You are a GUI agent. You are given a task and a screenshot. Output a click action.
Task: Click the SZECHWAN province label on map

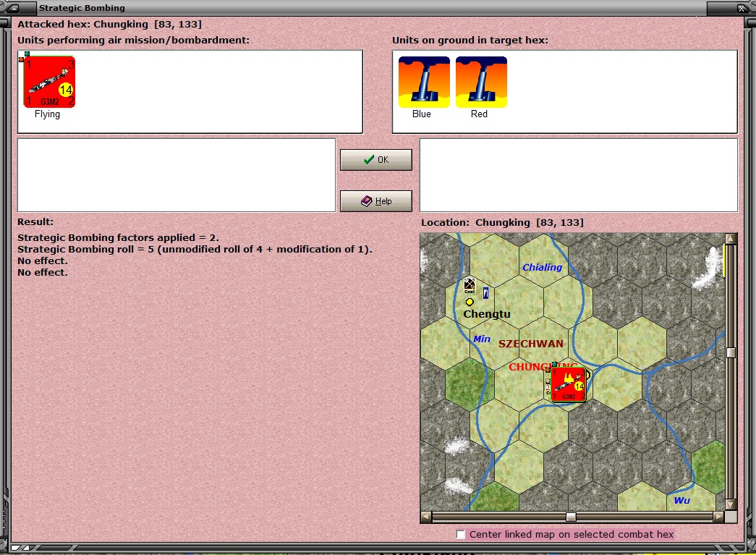tap(531, 344)
